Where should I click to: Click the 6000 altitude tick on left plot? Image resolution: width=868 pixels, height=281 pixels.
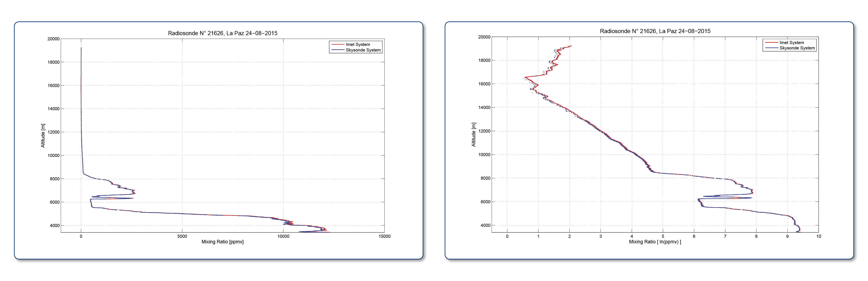pyautogui.click(x=55, y=202)
